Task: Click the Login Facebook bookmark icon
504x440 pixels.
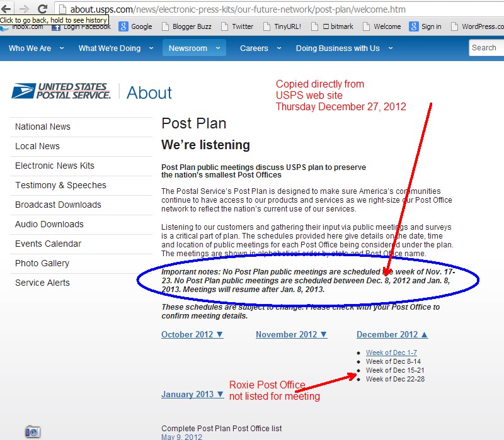Action: (x=56, y=27)
